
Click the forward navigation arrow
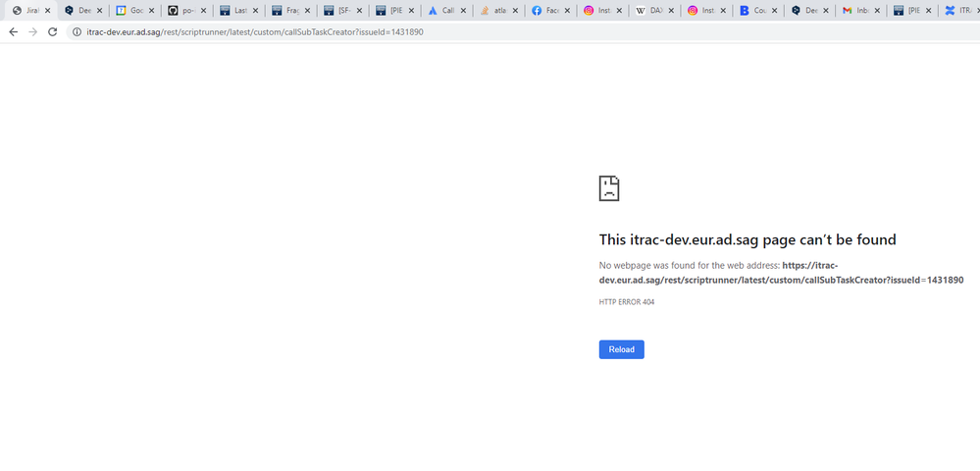pyautogui.click(x=33, y=32)
